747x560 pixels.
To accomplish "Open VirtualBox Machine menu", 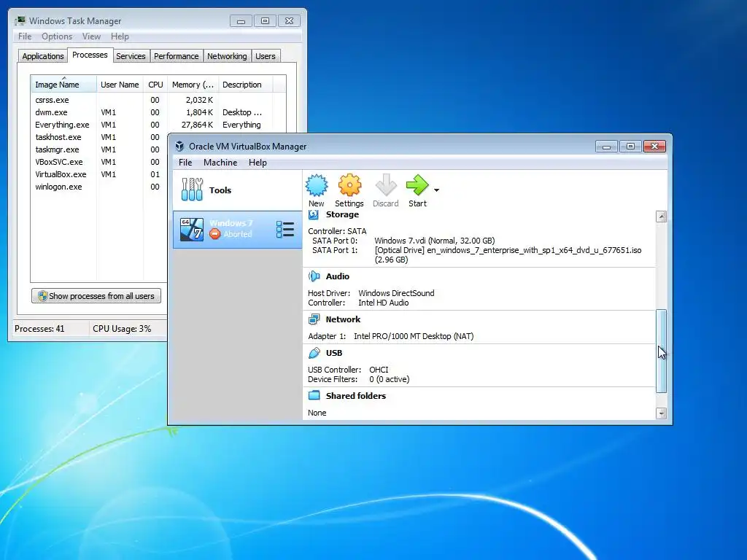I will (x=220, y=163).
